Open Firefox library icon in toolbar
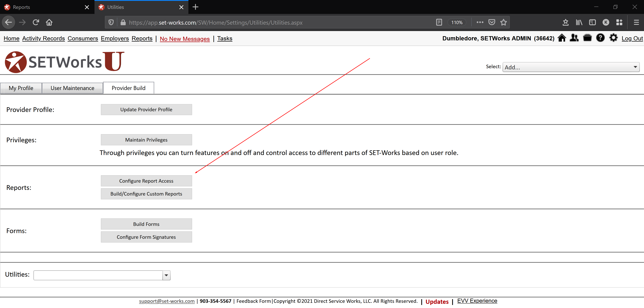 point(579,22)
